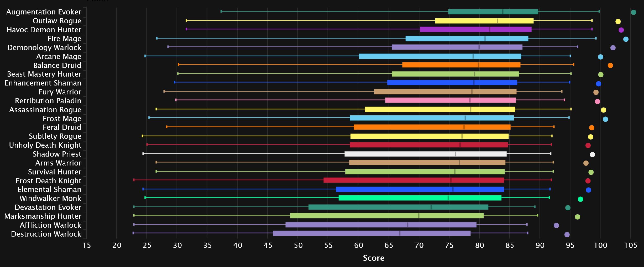Click the Fury Warrior label
The height and width of the screenshot is (267, 644).
click(60, 92)
